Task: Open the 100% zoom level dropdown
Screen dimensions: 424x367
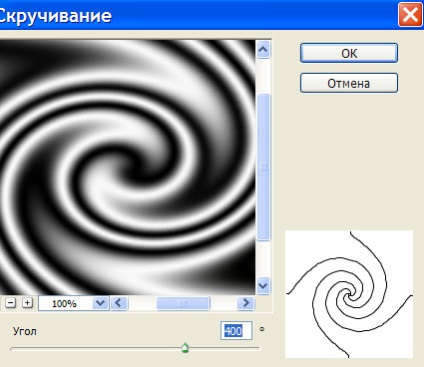Action: tap(100, 303)
